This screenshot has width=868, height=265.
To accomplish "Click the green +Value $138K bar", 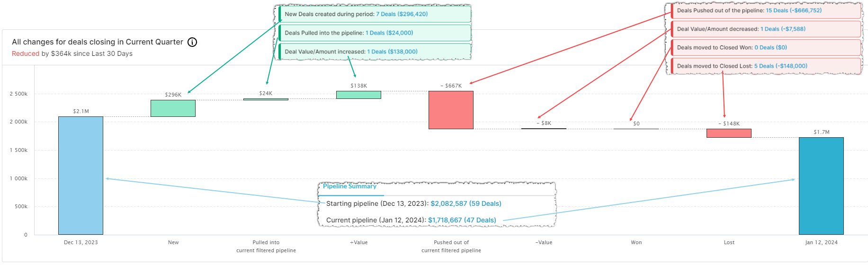I will click(x=358, y=95).
